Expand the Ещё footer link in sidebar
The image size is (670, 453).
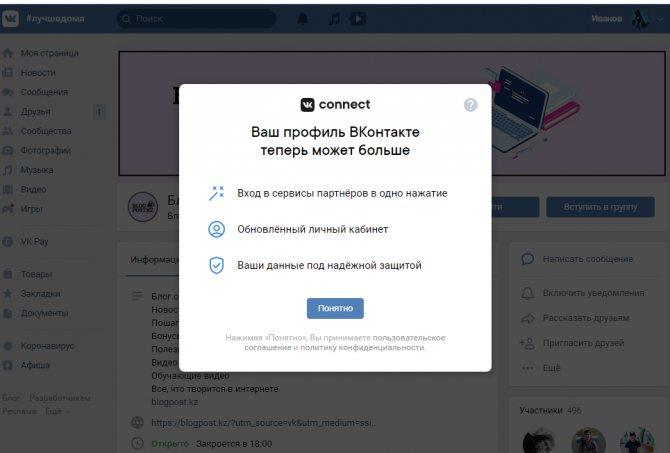(55, 411)
